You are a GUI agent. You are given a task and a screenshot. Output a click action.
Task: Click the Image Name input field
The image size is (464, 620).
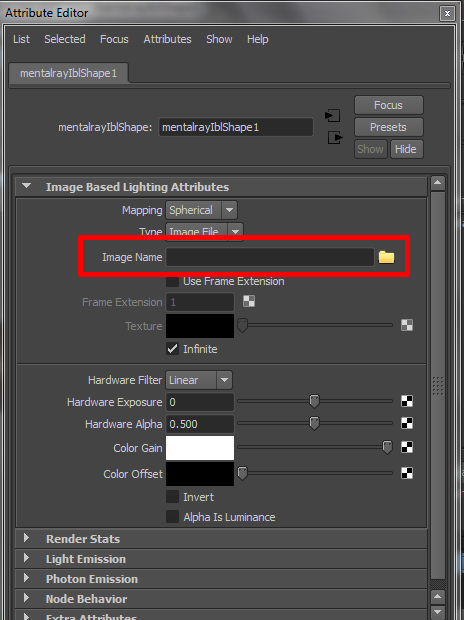[x=270, y=257]
